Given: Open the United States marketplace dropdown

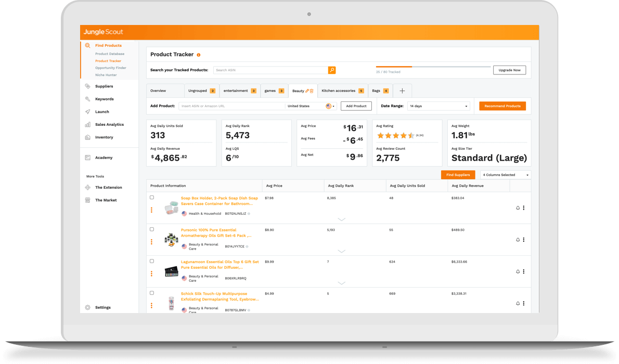Looking at the screenshot, I should coord(311,106).
